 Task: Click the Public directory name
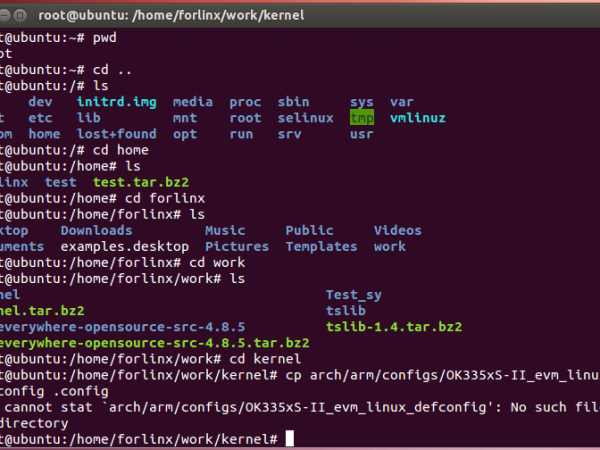pos(309,230)
